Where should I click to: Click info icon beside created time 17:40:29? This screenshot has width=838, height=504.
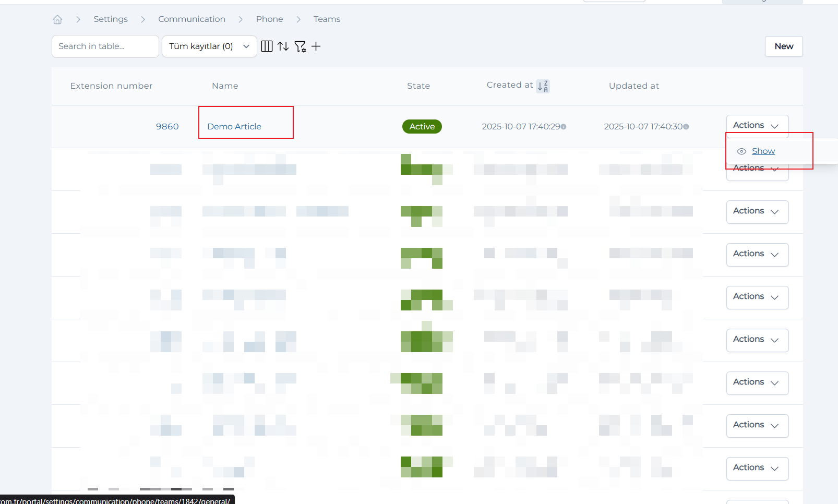click(x=564, y=127)
